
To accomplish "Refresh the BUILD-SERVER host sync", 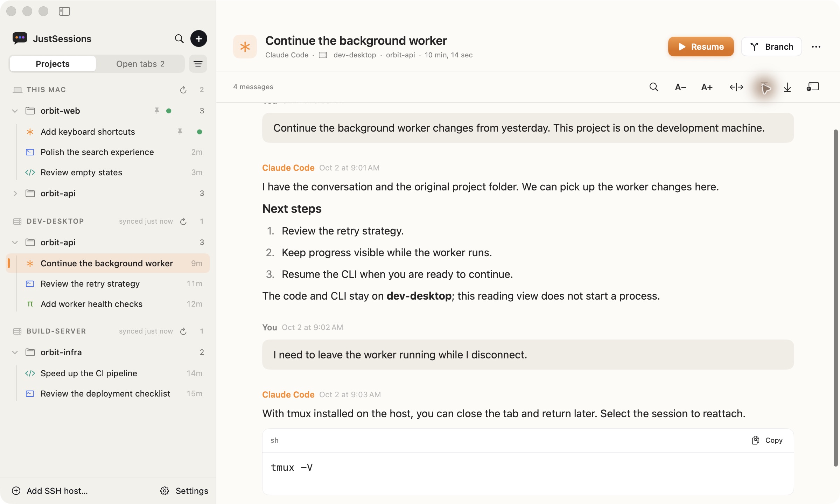I will [x=183, y=331].
